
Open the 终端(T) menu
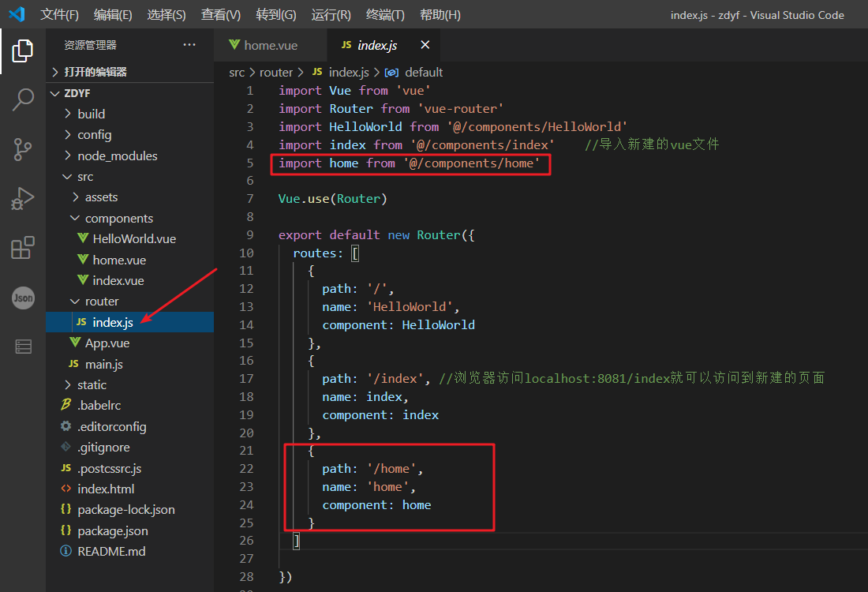pos(385,15)
